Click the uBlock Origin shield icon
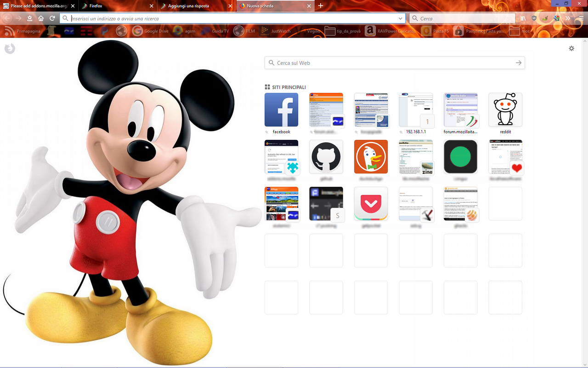This screenshot has height=368, width=588. [534, 18]
